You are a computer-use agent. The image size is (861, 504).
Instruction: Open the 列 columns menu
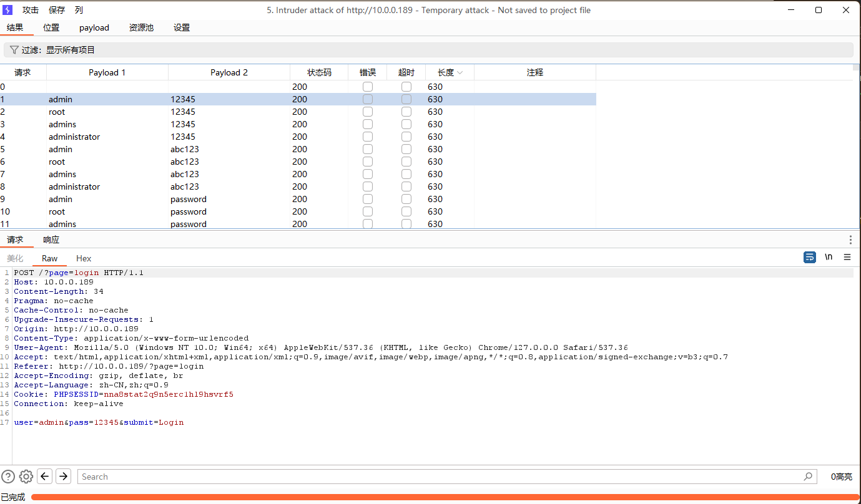pos(79,10)
